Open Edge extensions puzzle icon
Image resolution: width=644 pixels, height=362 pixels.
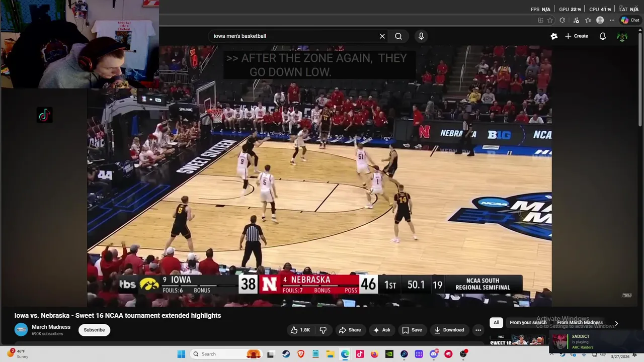[x=562, y=20]
